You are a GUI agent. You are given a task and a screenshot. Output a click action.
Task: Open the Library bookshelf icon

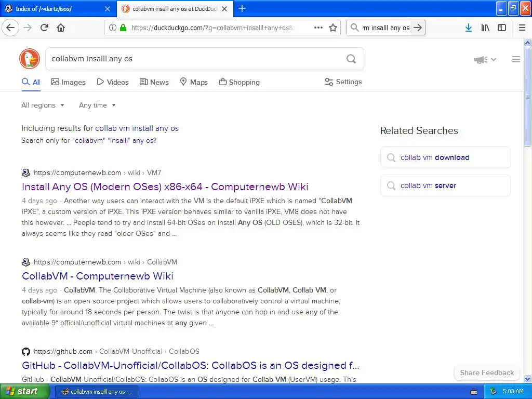pyautogui.click(x=485, y=28)
